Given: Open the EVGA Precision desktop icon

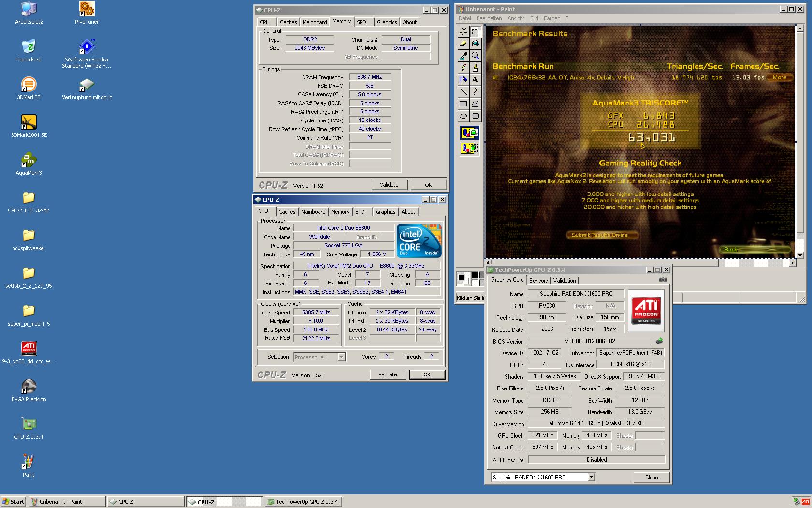Looking at the screenshot, I should coord(29,390).
